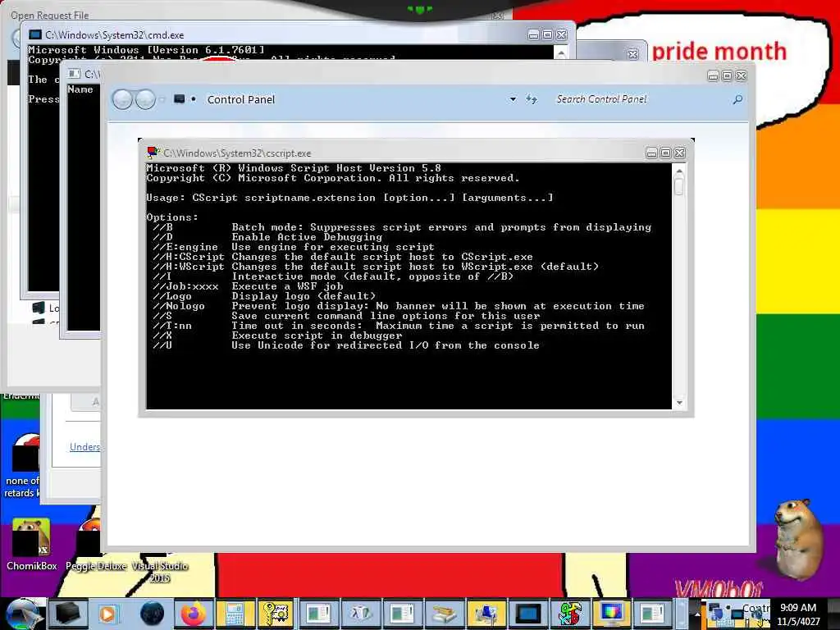The height and width of the screenshot is (630, 840).
Task: Open the network computer taskbar icon
Action: [486, 614]
